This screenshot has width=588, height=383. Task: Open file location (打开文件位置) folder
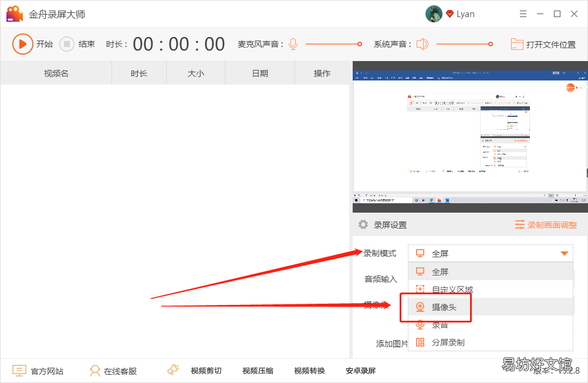click(x=543, y=44)
